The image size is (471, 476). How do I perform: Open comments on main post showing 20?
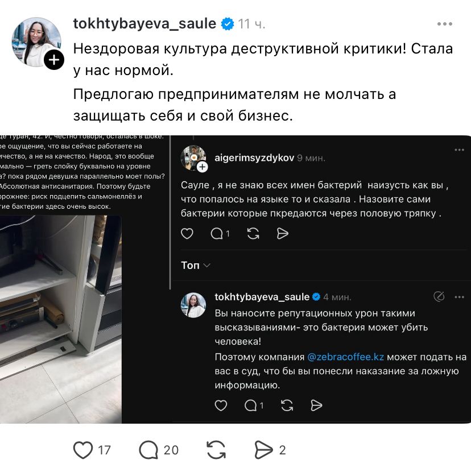[x=148, y=450]
